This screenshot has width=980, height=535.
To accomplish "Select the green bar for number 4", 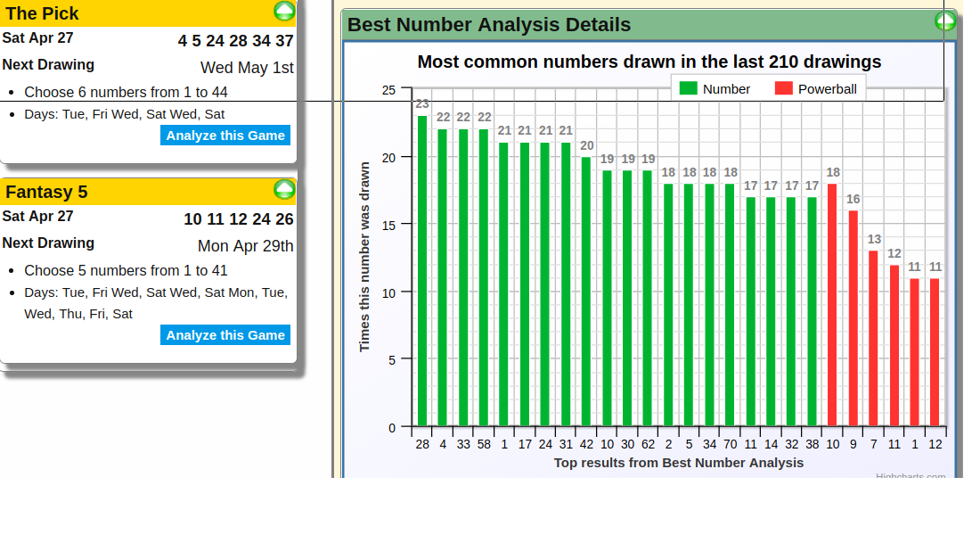I will coord(443,278).
